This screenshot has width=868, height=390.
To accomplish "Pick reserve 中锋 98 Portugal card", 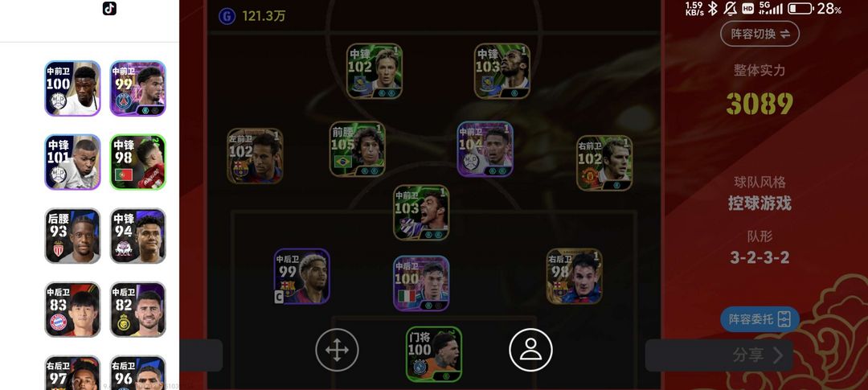I will 138,162.
